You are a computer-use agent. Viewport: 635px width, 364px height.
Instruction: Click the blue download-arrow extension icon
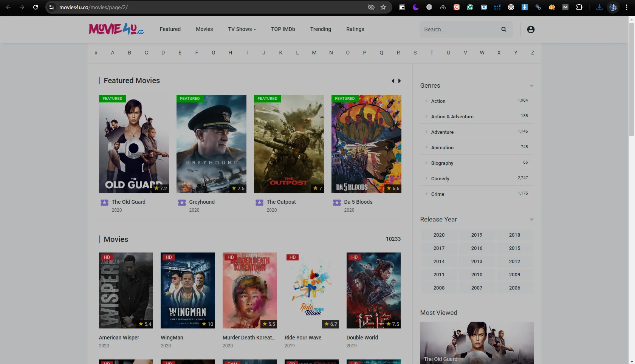tap(525, 7)
